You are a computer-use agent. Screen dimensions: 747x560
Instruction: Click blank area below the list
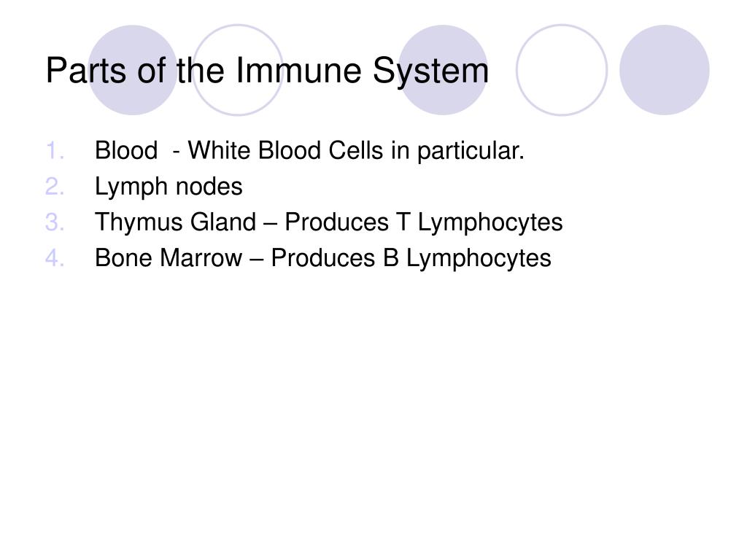[x=373, y=405]
